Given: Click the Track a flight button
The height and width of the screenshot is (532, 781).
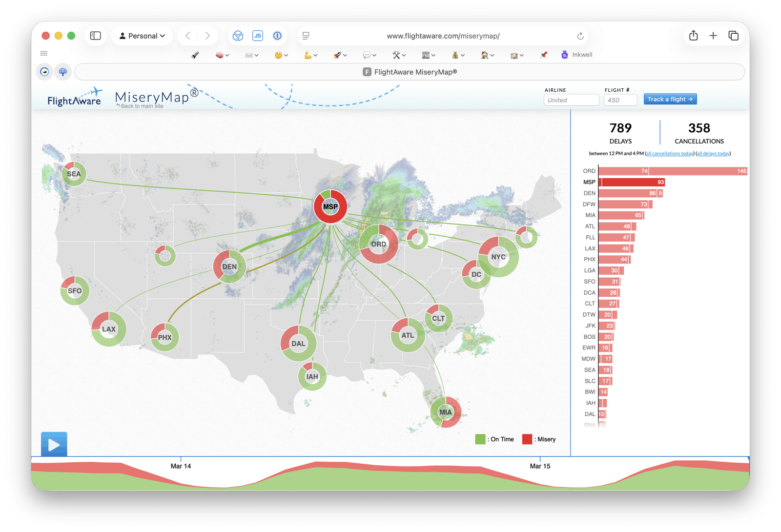Looking at the screenshot, I should (670, 99).
